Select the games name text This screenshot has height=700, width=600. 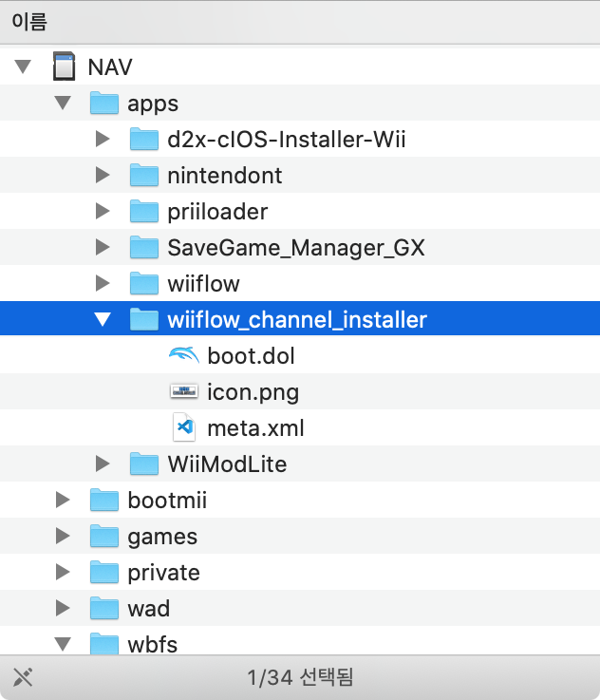pyautogui.click(x=162, y=538)
